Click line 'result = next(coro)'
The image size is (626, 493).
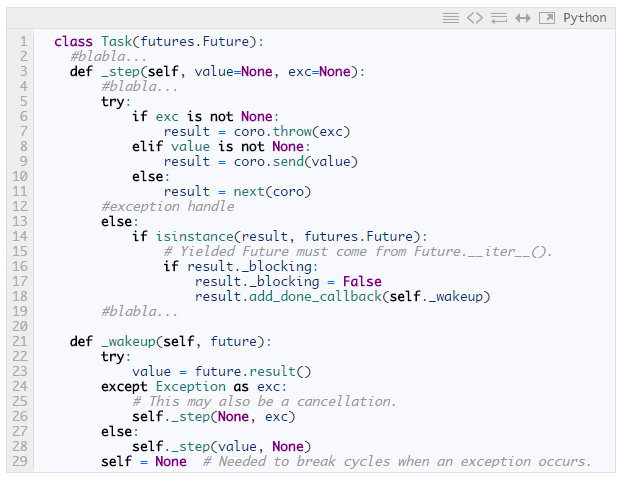[237, 192]
